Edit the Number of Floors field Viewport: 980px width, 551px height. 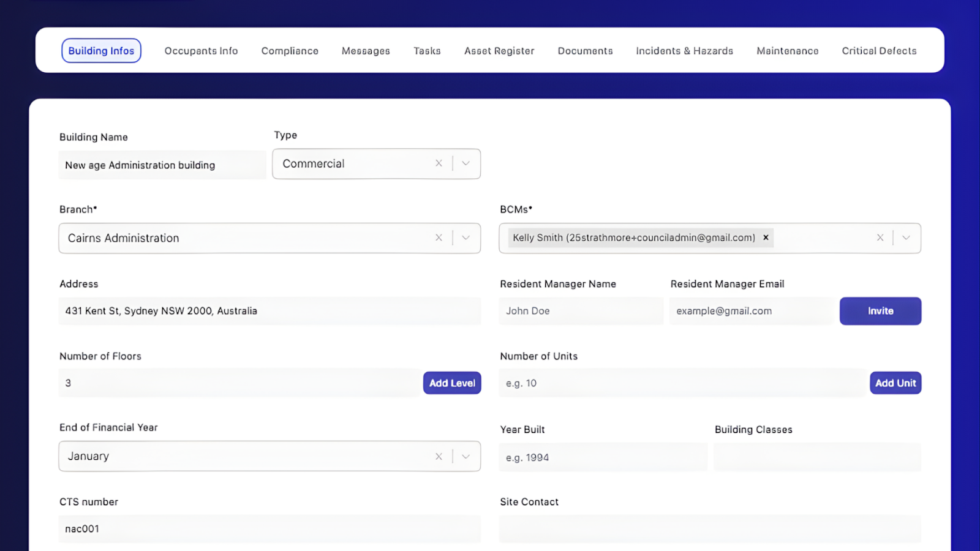tap(239, 383)
